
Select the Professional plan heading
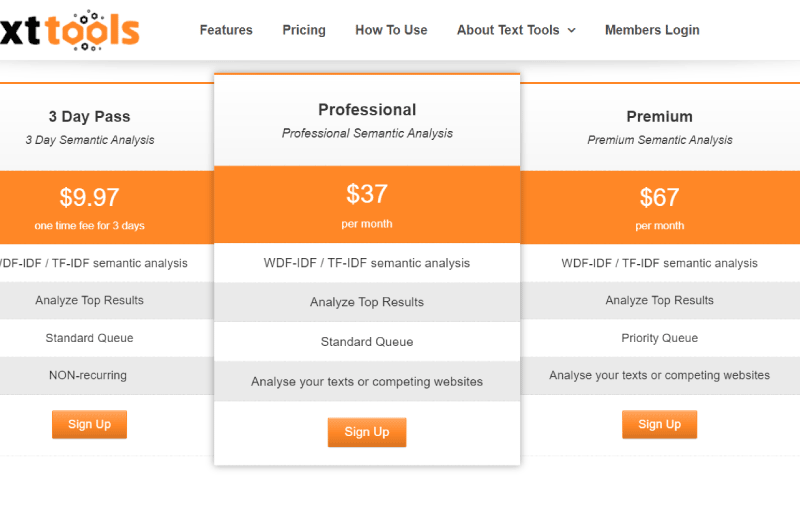tap(367, 110)
